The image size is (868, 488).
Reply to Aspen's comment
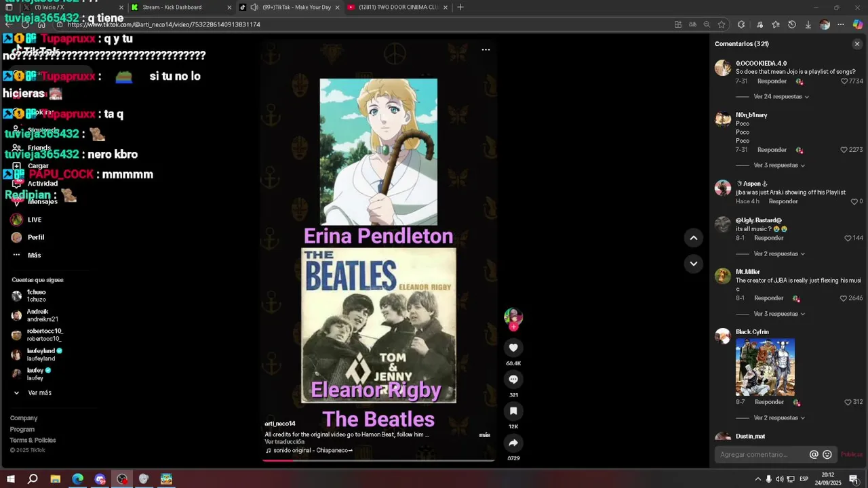783,201
